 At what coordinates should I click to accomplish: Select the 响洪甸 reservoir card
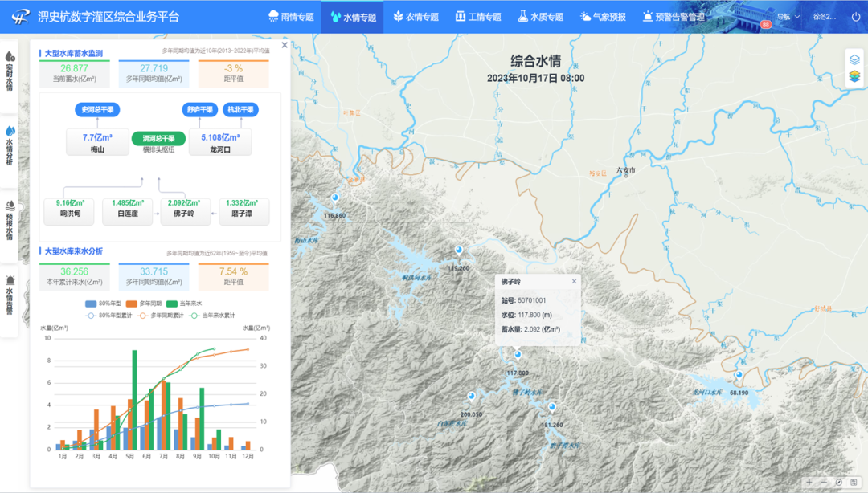point(70,211)
